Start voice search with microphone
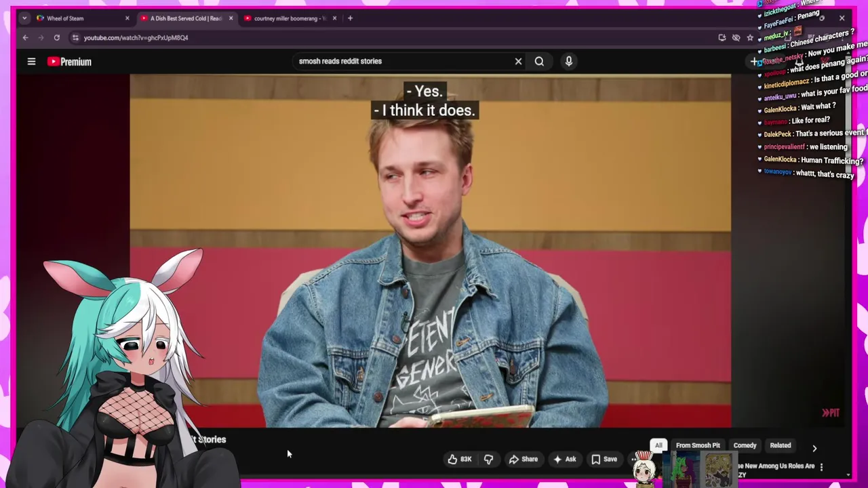The image size is (868, 488). pyautogui.click(x=568, y=62)
